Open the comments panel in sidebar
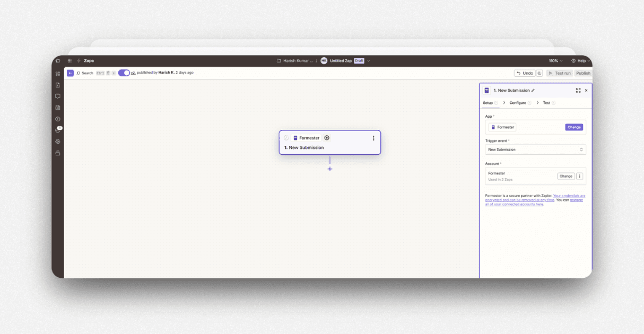This screenshot has width=644, height=334. (x=58, y=96)
